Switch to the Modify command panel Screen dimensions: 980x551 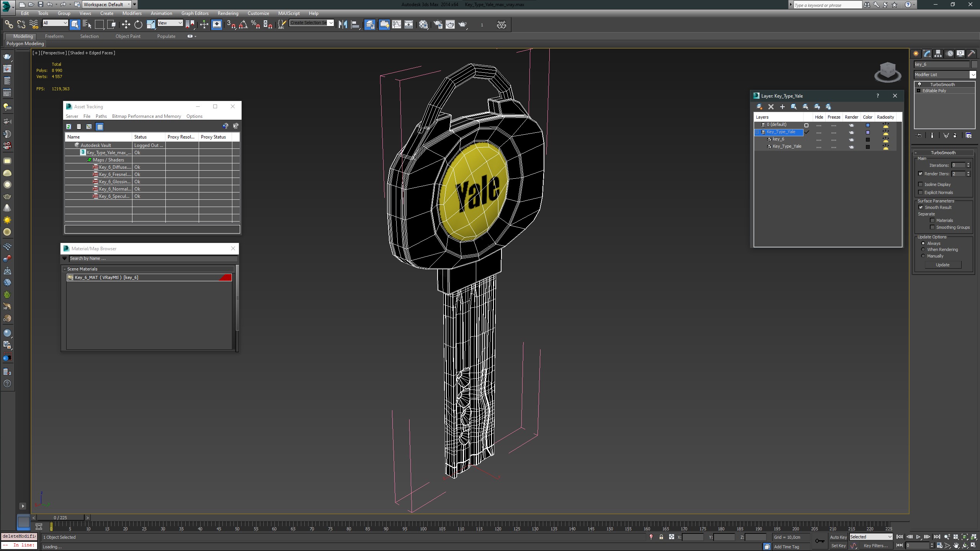point(927,54)
